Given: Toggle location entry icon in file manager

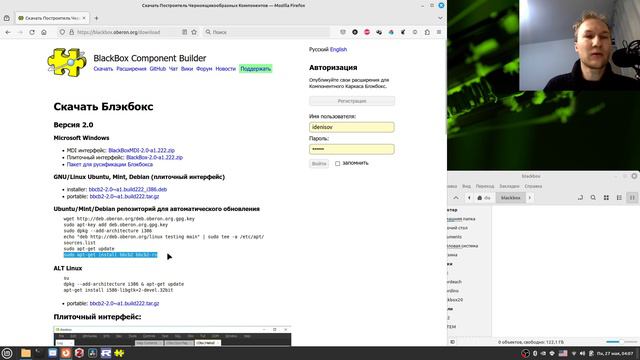Looking at the screenshot, I should 580,198.
